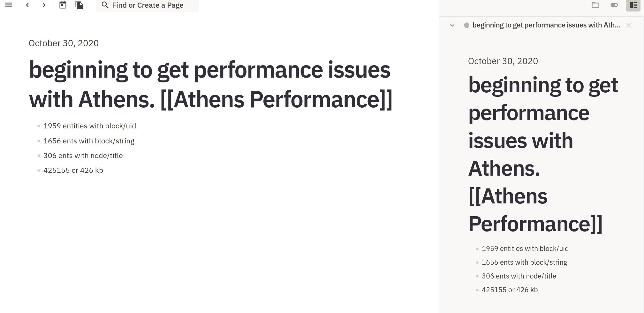The image size is (644, 313).
Task: Select the '306 ents with node/title' line
Action: click(83, 156)
